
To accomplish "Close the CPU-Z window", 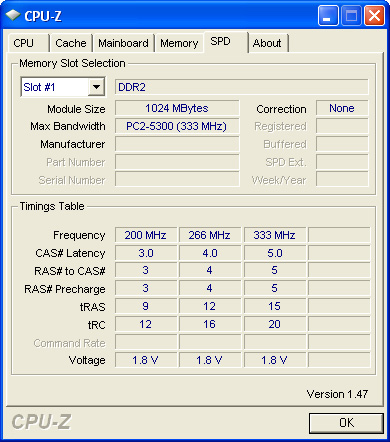I will 374,16.
